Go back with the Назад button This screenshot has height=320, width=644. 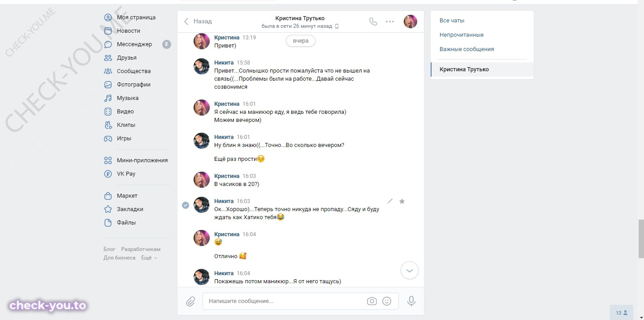198,22
